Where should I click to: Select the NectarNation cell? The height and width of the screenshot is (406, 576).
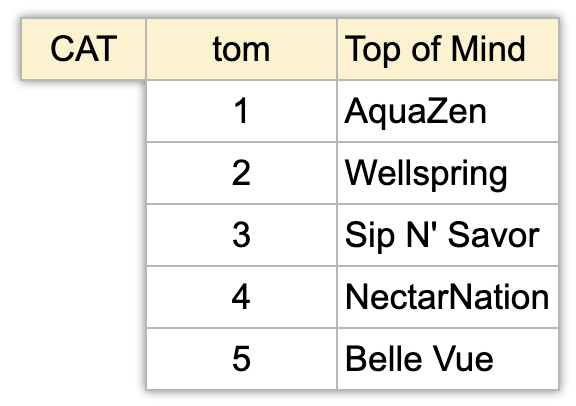[448, 297]
